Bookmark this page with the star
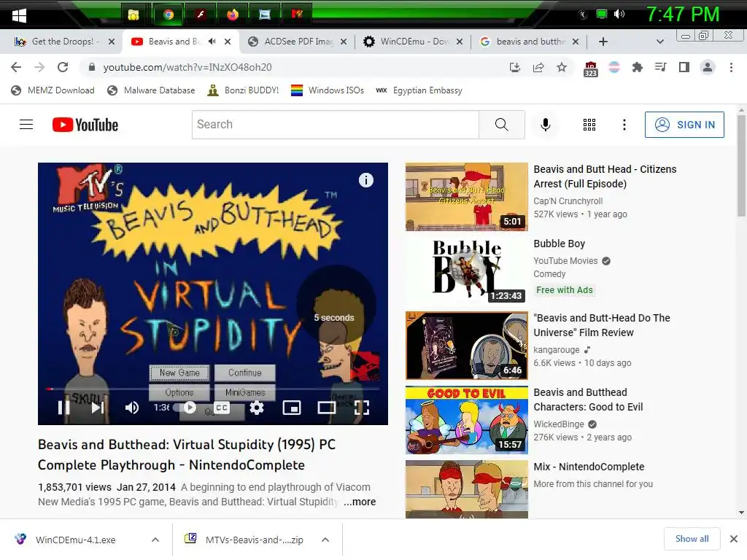The image size is (747, 560). 562,67
